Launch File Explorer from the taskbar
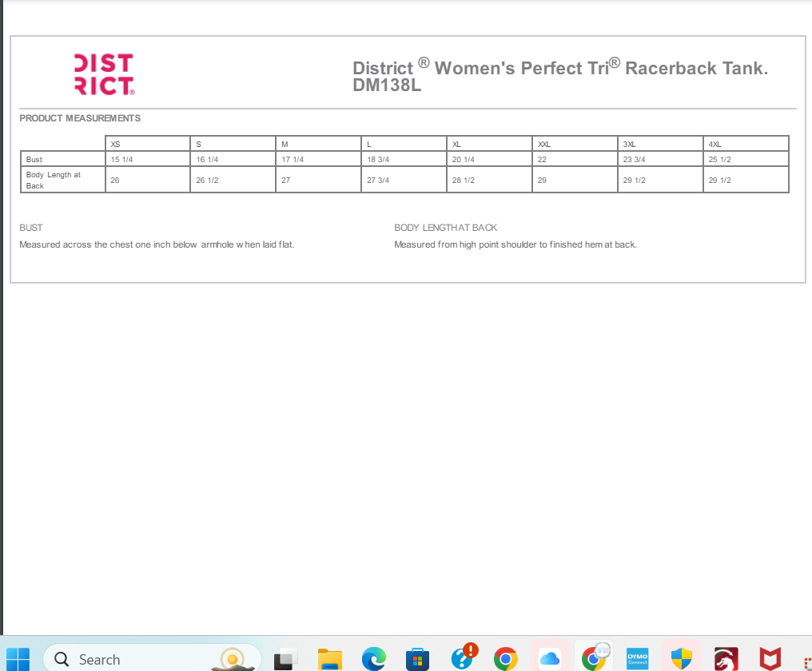The width and height of the screenshot is (812, 671). (x=329, y=659)
